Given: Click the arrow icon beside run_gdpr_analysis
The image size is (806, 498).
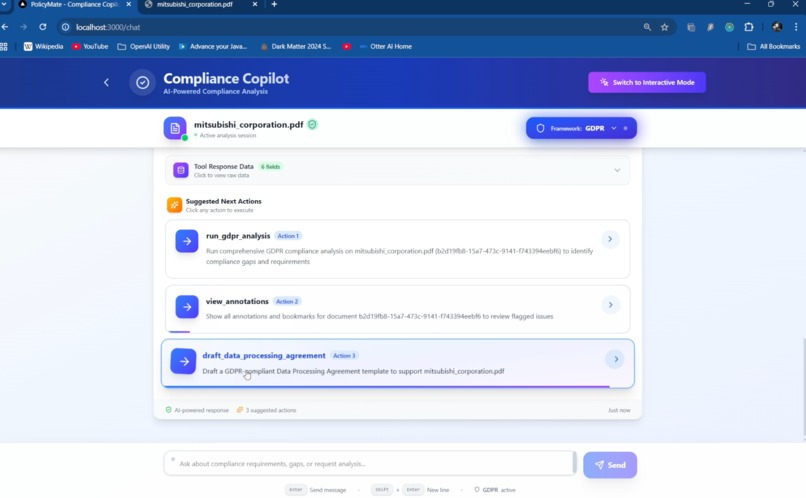Looking at the screenshot, I should coord(187,241).
